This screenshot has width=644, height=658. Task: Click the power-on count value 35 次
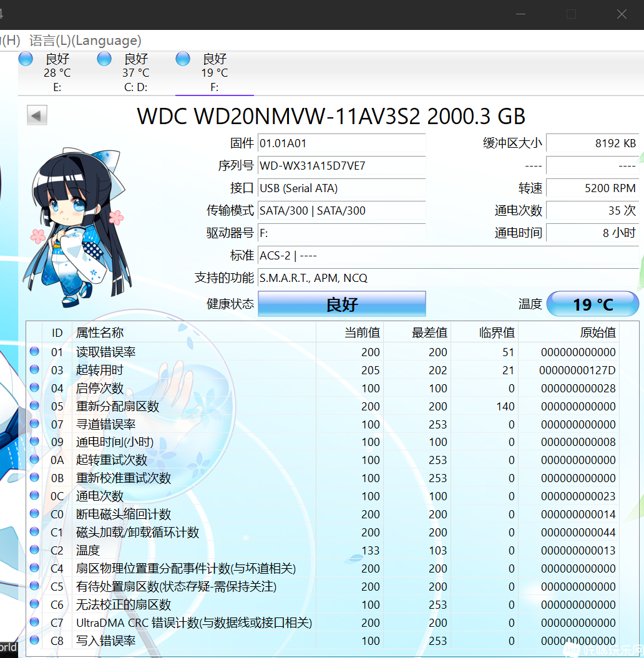592,211
